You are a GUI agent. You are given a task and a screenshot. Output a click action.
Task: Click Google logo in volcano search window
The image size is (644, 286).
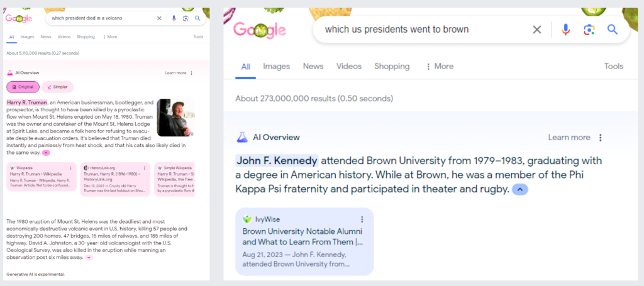(x=19, y=18)
